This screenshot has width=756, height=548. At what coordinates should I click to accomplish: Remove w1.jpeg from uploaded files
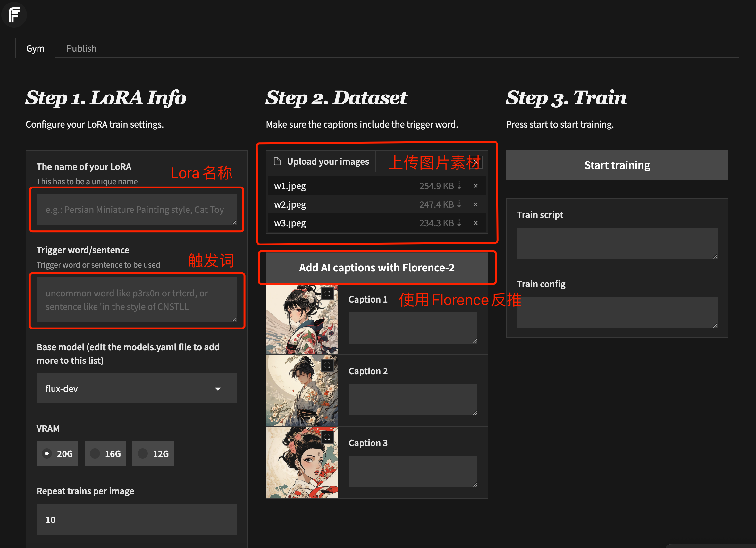coord(475,186)
